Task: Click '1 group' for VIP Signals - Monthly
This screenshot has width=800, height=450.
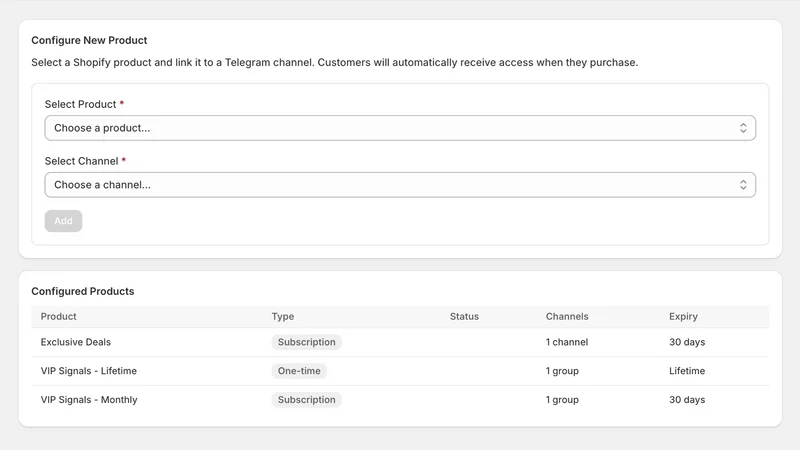Action: (562, 399)
